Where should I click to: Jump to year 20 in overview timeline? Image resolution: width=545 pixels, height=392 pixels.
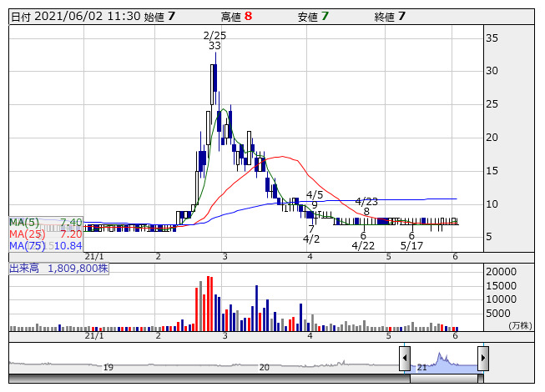[264, 367]
